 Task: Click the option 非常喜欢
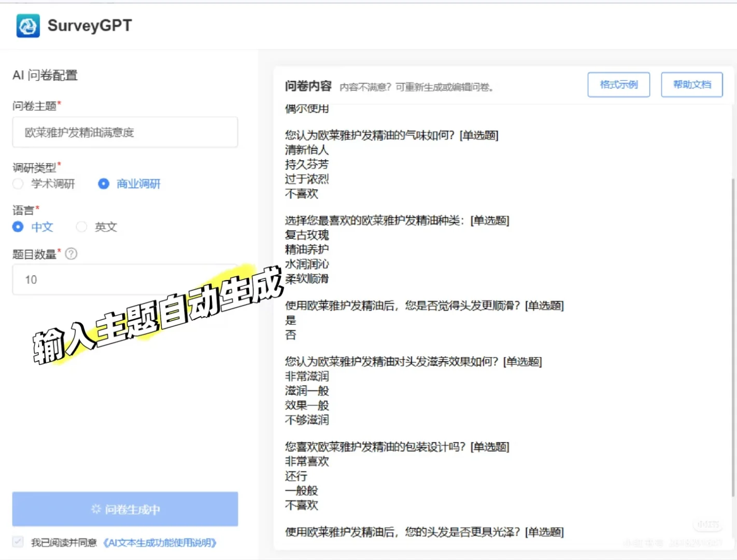[x=307, y=461]
